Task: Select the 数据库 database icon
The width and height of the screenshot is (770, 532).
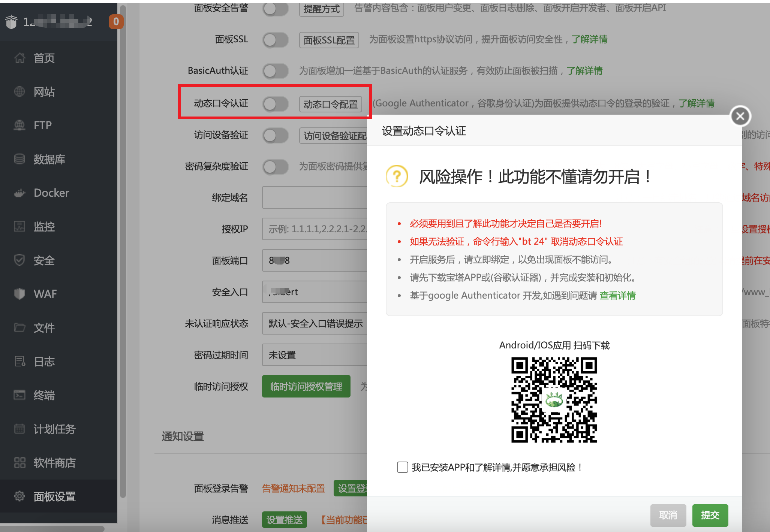Action: [19, 159]
